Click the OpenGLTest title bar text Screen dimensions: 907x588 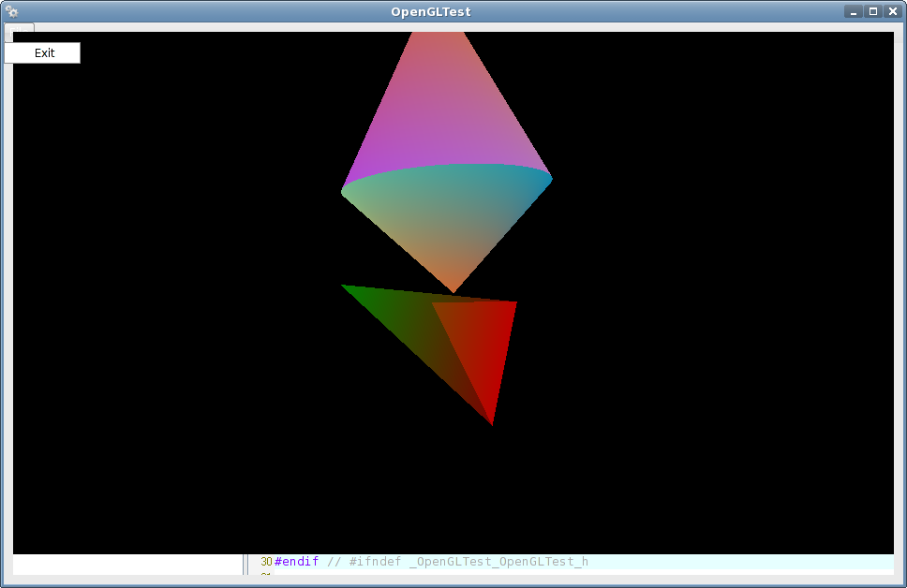click(x=431, y=12)
